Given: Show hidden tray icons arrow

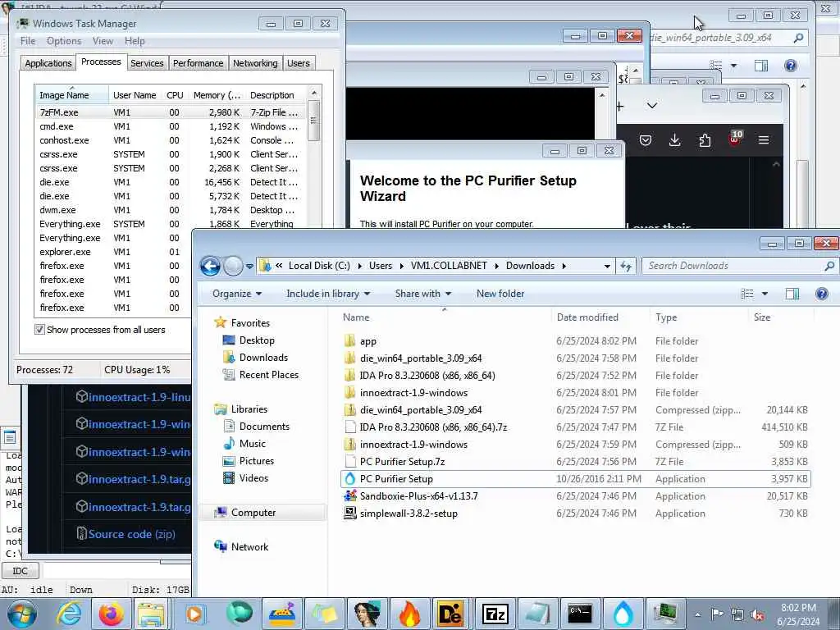Looking at the screenshot, I should click(x=697, y=614).
